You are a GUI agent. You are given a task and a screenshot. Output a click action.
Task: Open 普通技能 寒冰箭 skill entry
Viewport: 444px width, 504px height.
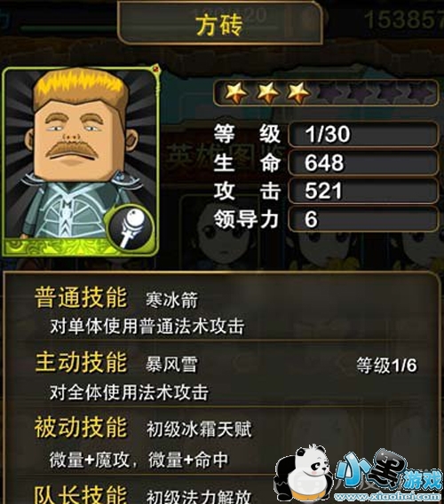pos(222,311)
